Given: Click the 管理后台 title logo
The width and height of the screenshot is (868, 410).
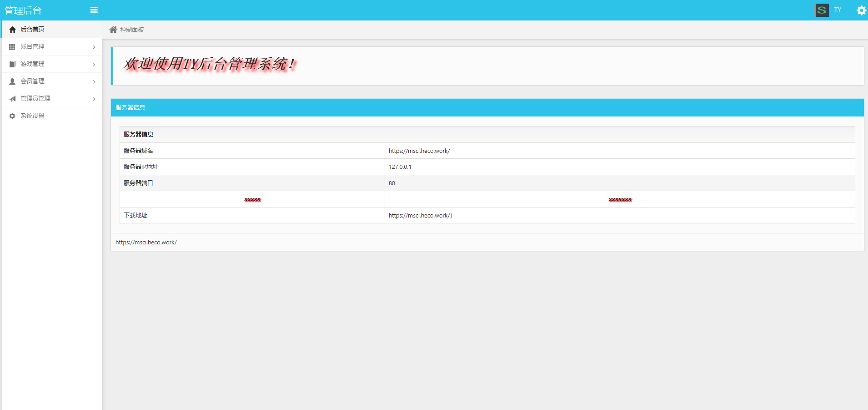Looking at the screenshot, I should pos(23,10).
